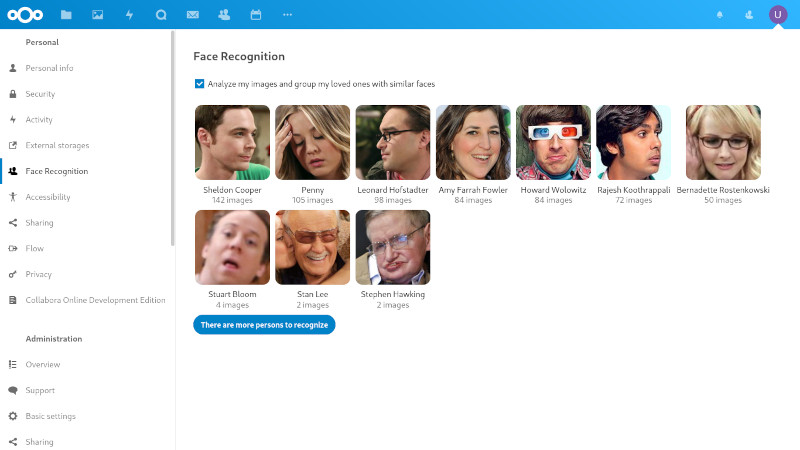Image resolution: width=800 pixels, height=450 pixels.
Task: Click the Overview list icon
Action: pyautogui.click(x=13, y=364)
